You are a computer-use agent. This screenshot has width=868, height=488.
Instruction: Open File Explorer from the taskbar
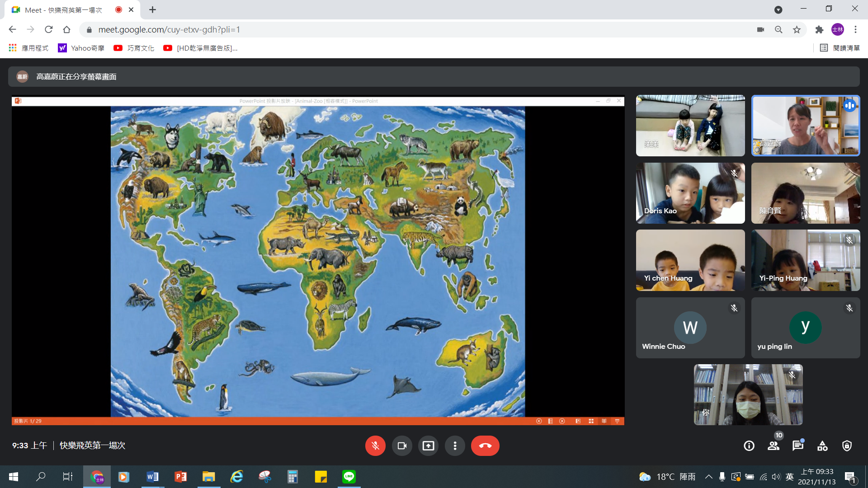[208, 477]
